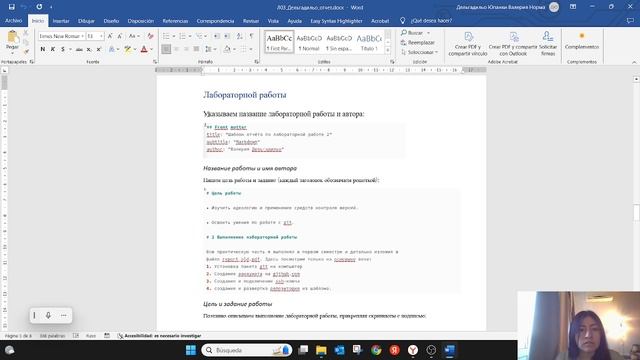This screenshot has height=360, width=640.
Task: Apply the Sin espaciado style
Action: click(x=339, y=42)
